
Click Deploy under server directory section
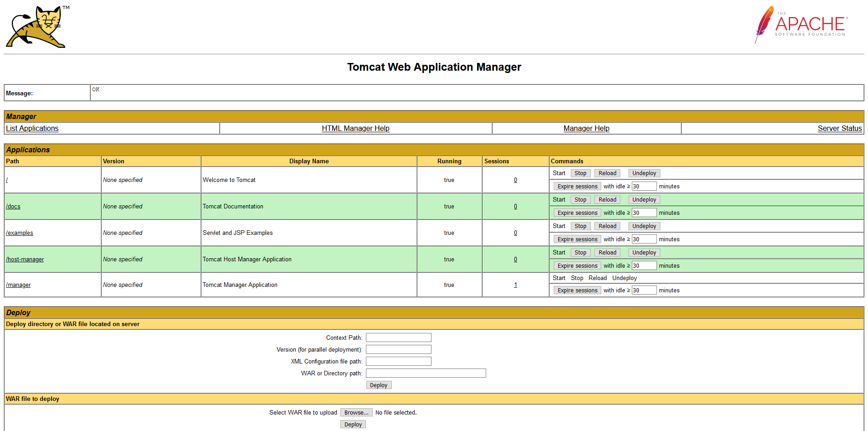(378, 385)
